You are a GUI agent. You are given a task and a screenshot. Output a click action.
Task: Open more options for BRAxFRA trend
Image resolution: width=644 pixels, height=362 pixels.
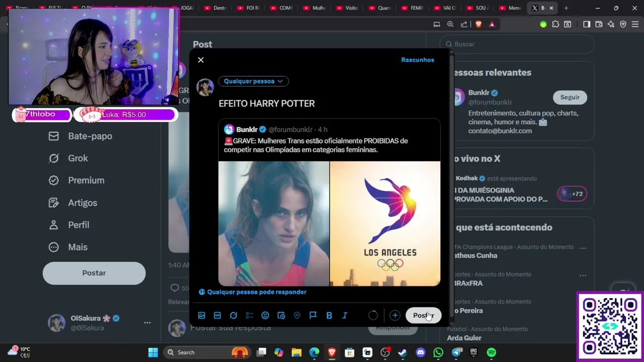583,275
